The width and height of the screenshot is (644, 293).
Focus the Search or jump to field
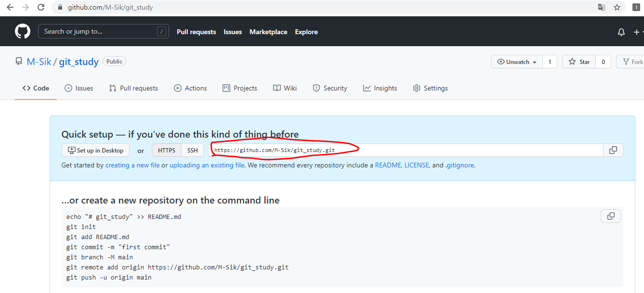coord(104,31)
